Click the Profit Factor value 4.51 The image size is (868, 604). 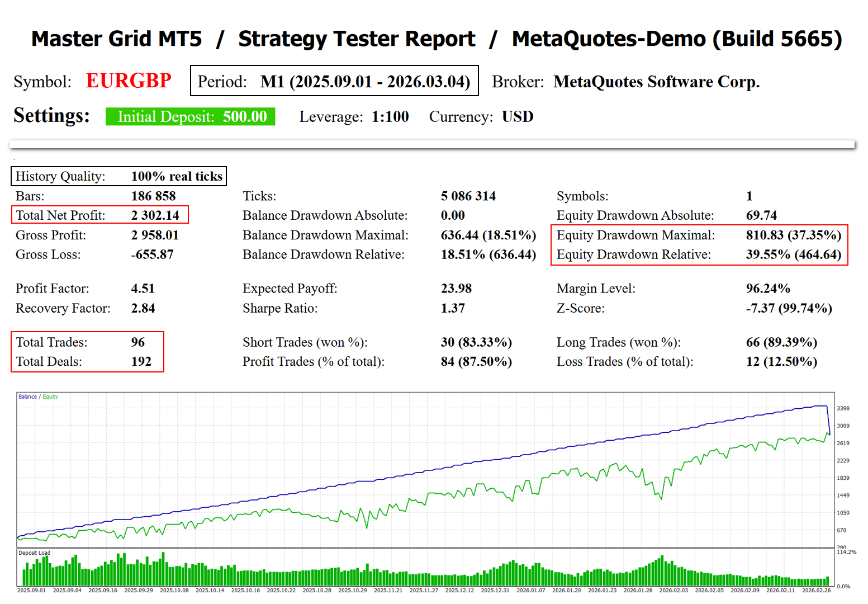(143, 289)
